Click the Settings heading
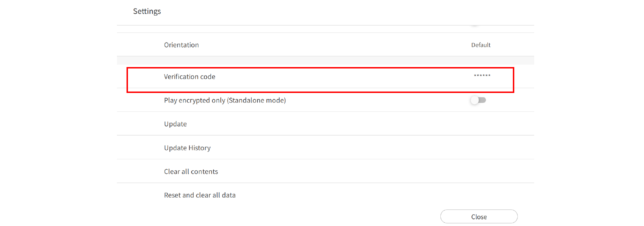The width and height of the screenshot is (644, 226). (147, 11)
